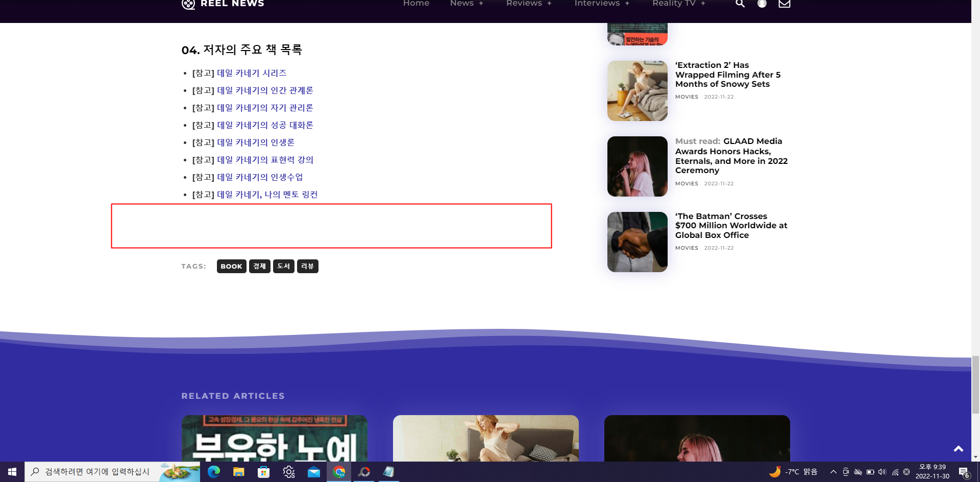Viewport: 980px width, 482px height.
Task: Click the Meet Now camera tray icon
Action: [846, 472]
